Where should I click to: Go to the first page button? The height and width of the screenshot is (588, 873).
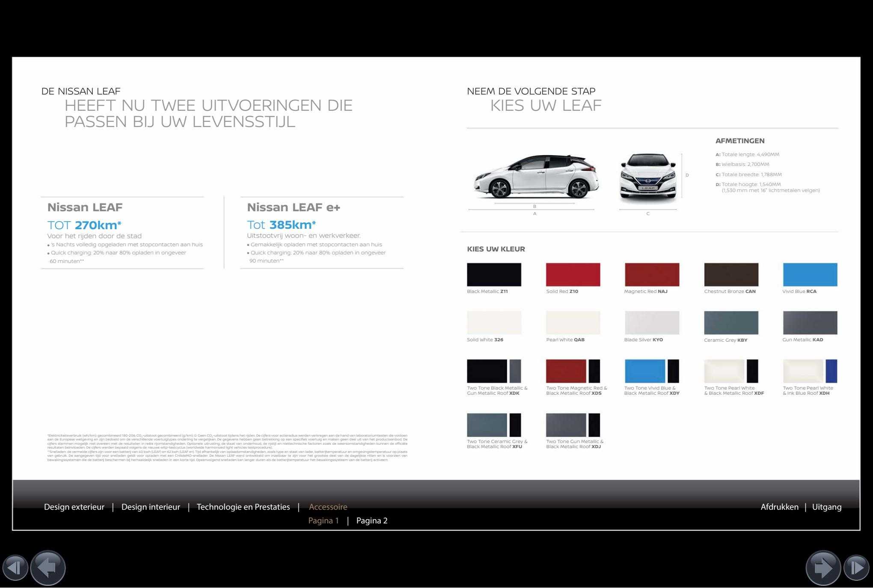point(15,568)
